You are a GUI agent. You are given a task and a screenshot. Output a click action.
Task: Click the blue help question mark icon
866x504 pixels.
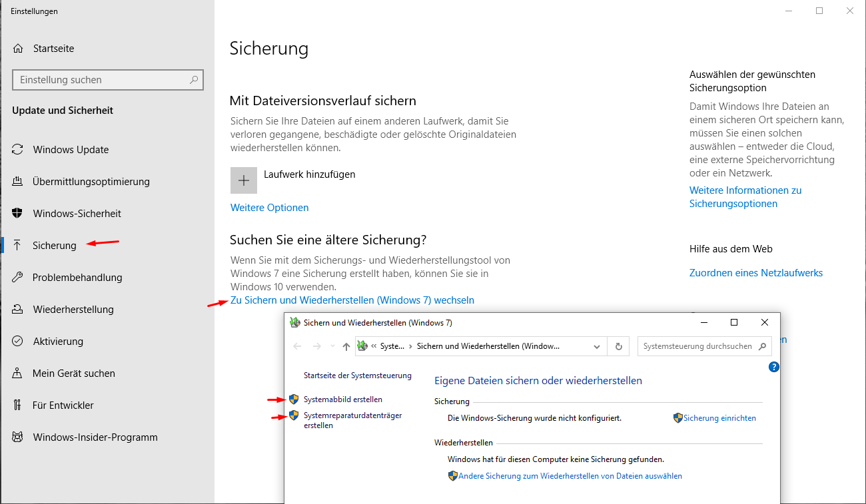773,367
